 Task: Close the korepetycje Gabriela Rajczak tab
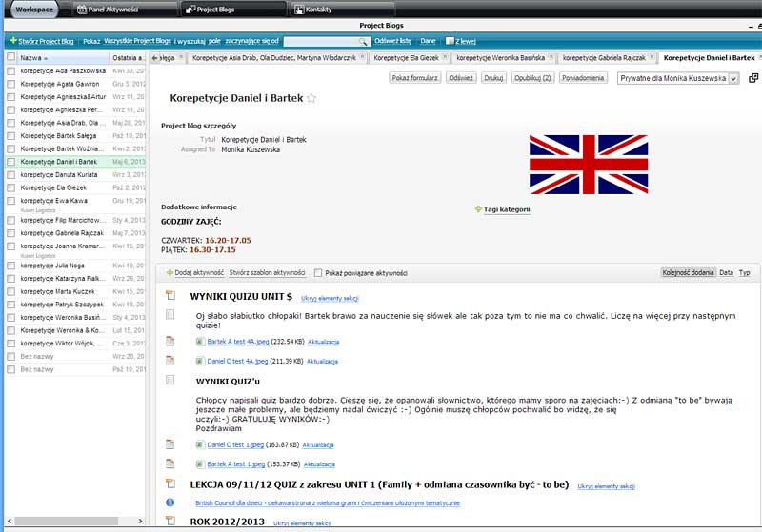click(x=652, y=57)
